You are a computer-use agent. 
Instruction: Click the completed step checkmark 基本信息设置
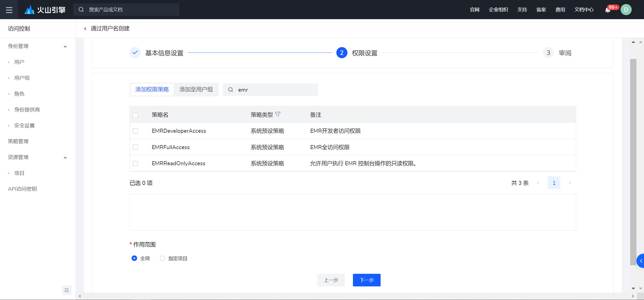(135, 53)
